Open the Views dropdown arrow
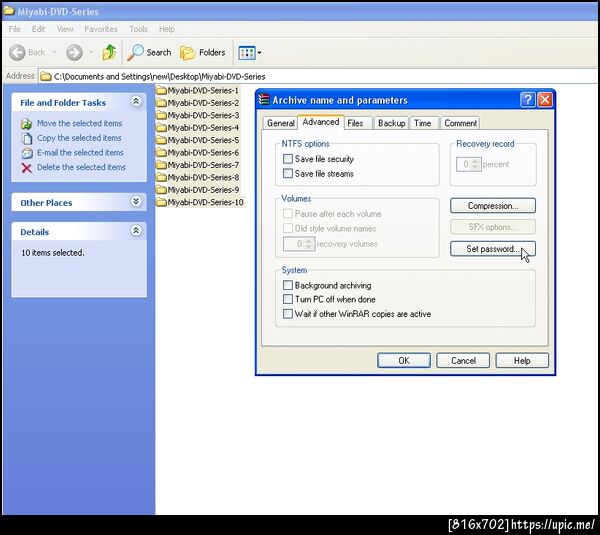This screenshot has height=535, width=600. coord(259,53)
